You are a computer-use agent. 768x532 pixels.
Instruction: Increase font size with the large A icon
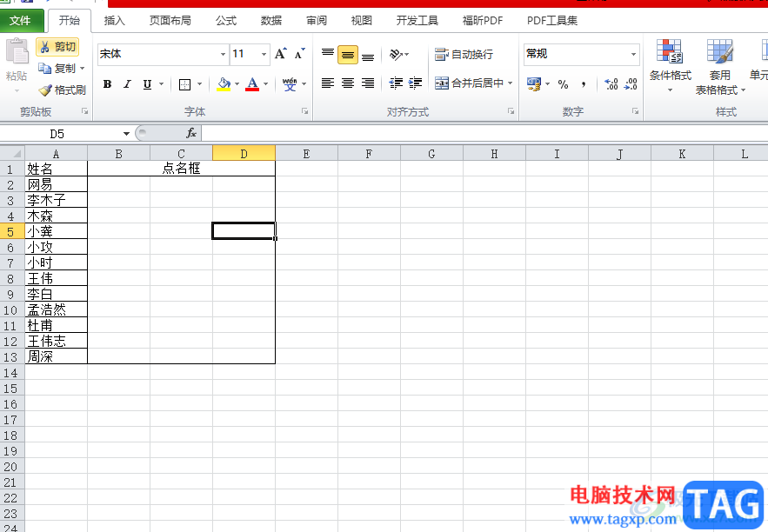pos(281,53)
